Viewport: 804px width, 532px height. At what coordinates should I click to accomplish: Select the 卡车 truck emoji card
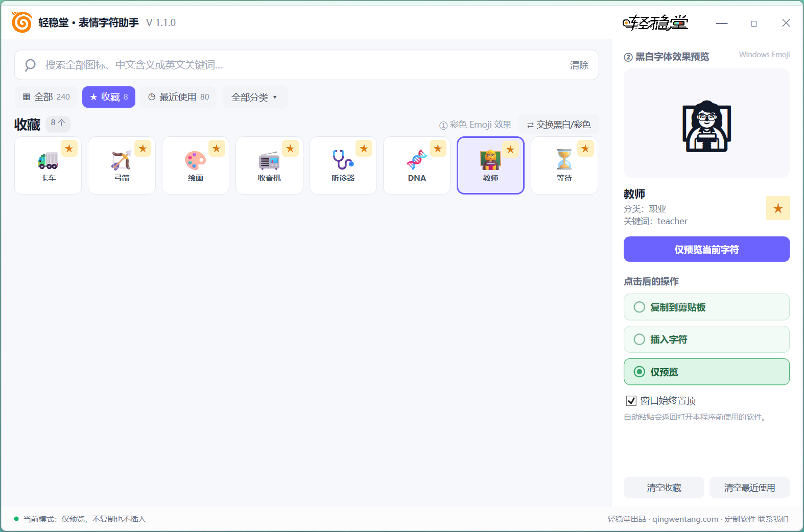pyautogui.click(x=48, y=165)
